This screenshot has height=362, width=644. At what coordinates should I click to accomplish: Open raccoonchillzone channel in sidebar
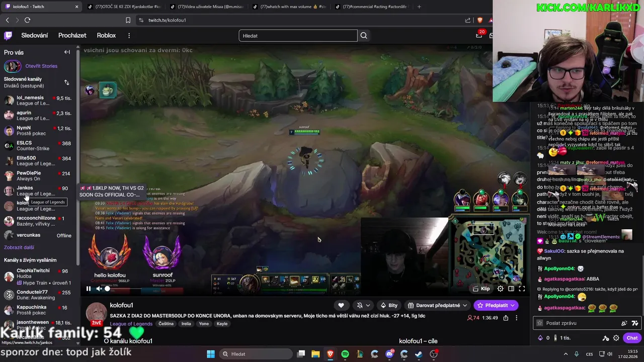coord(39,221)
